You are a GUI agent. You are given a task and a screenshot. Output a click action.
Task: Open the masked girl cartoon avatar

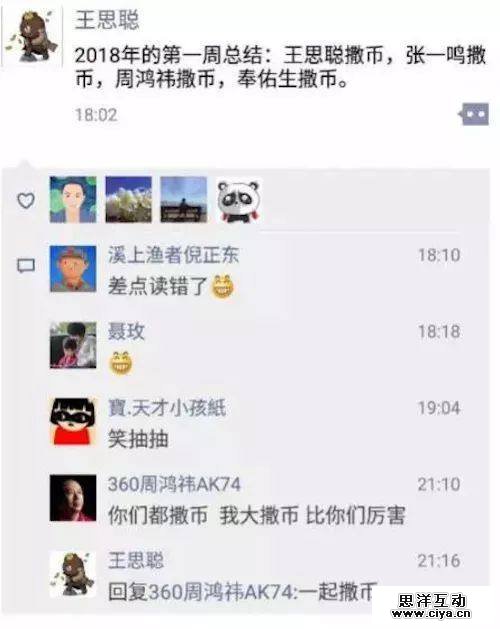[73, 421]
